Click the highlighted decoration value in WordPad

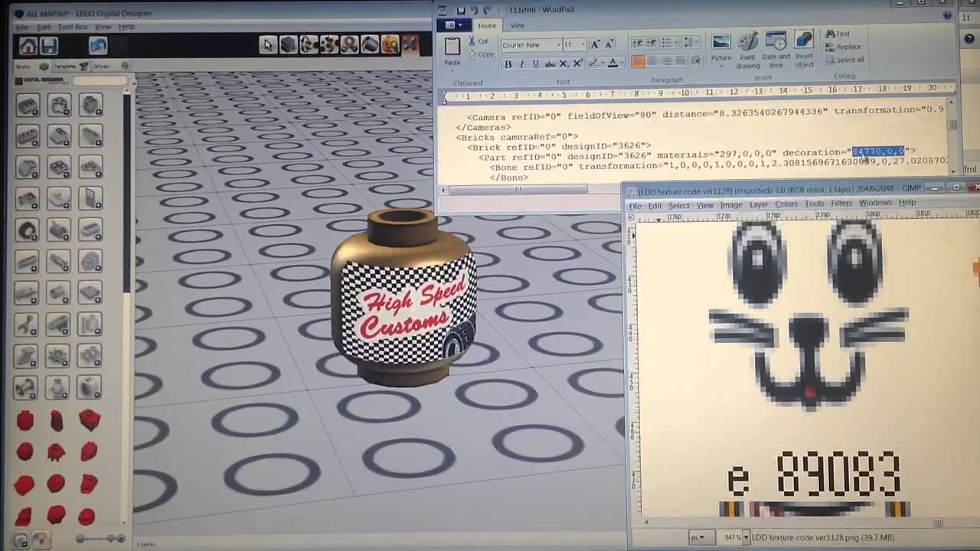point(878,152)
